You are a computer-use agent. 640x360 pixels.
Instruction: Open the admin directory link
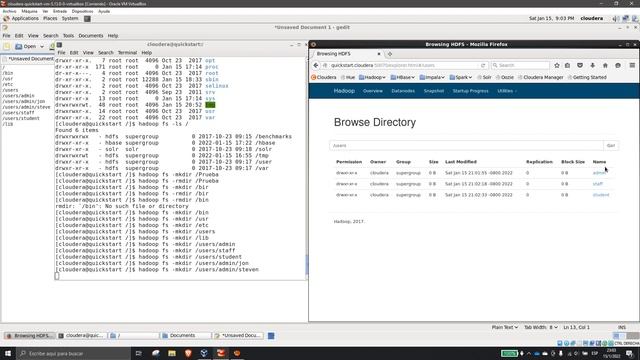click(599, 173)
